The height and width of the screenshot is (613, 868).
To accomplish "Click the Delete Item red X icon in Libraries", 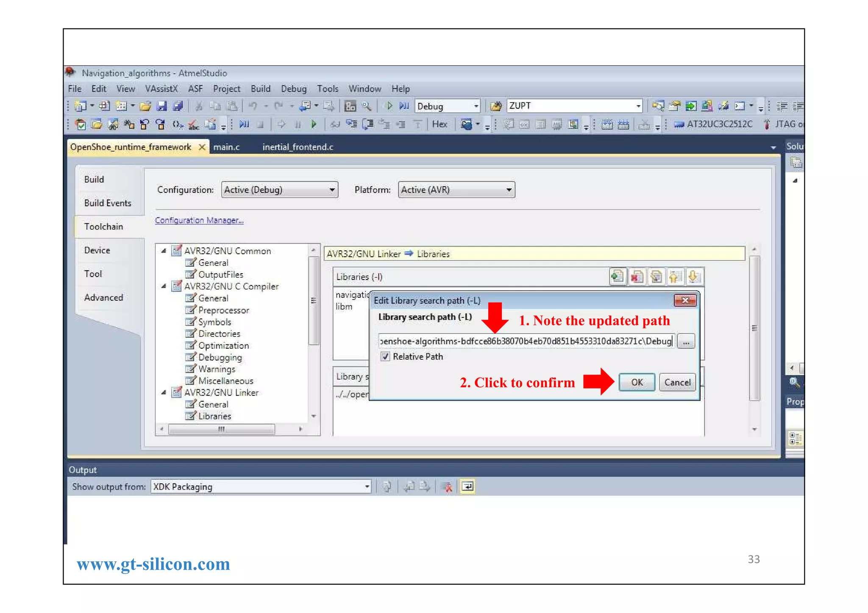I will pyautogui.click(x=637, y=277).
